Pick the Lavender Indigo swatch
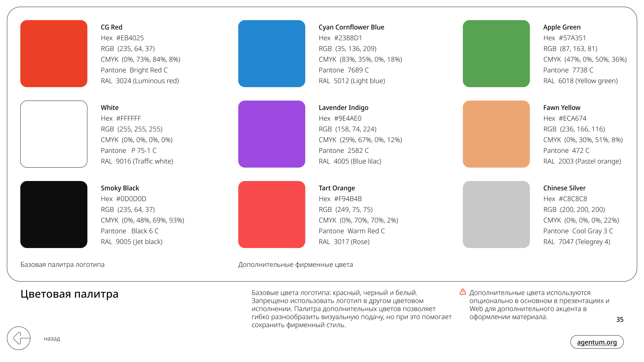 (272, 134)
